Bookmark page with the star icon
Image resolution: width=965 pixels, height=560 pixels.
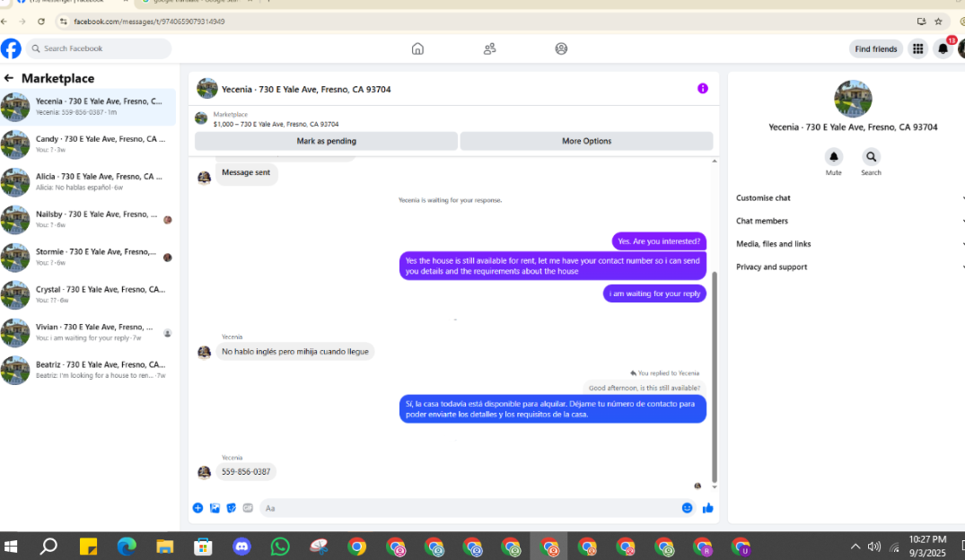pyautogui.click(x=938, y=22)
